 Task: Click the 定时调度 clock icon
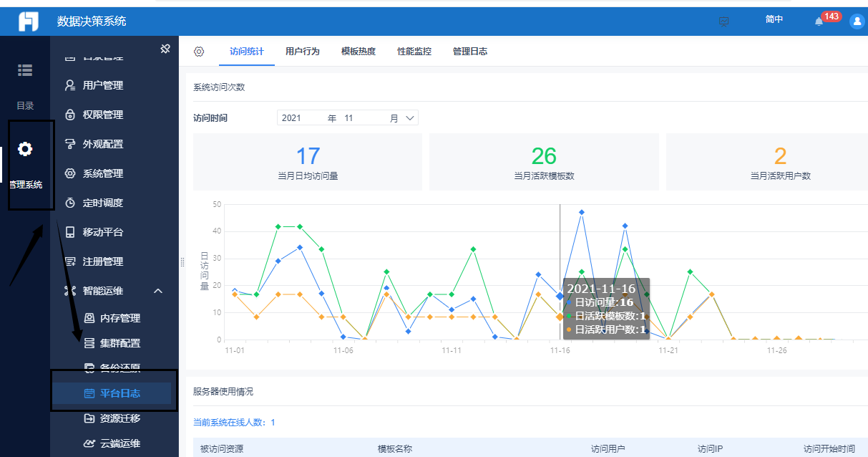pyautogui.click(x=70, y=203)
